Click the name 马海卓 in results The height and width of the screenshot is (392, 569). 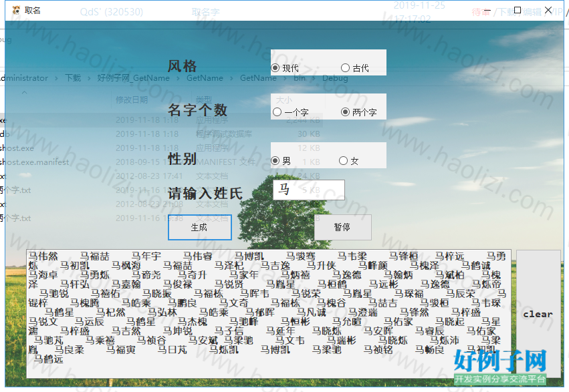pos(43,275)
